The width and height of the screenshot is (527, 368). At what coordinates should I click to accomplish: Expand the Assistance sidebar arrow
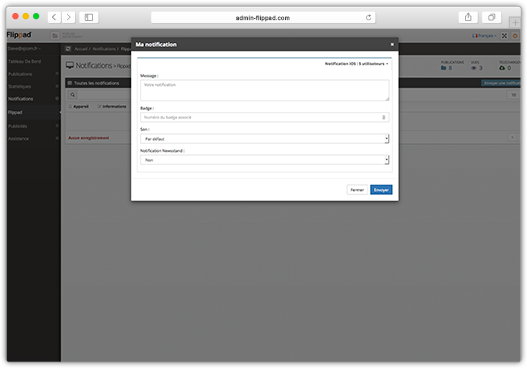[x=57, y=138]
